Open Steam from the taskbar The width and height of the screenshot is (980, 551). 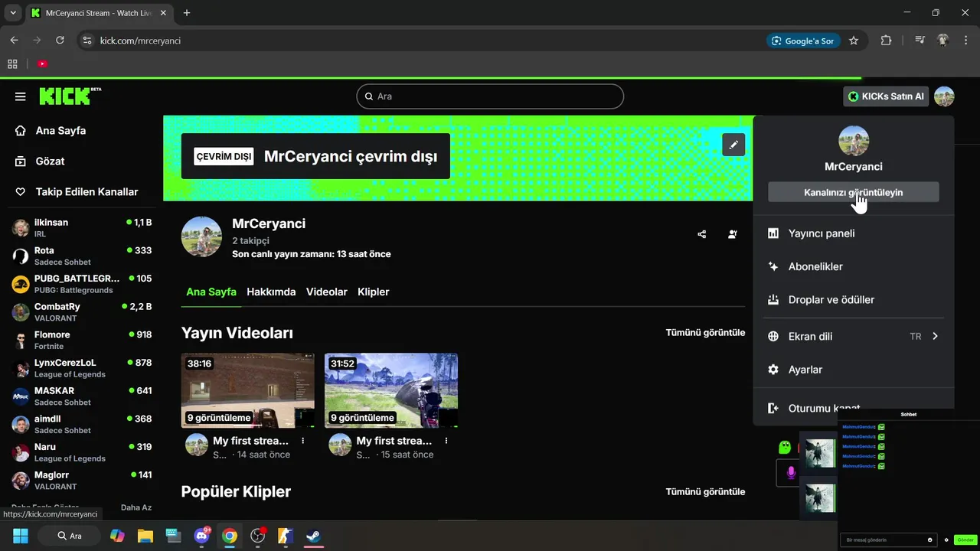(x=313, y=536)
